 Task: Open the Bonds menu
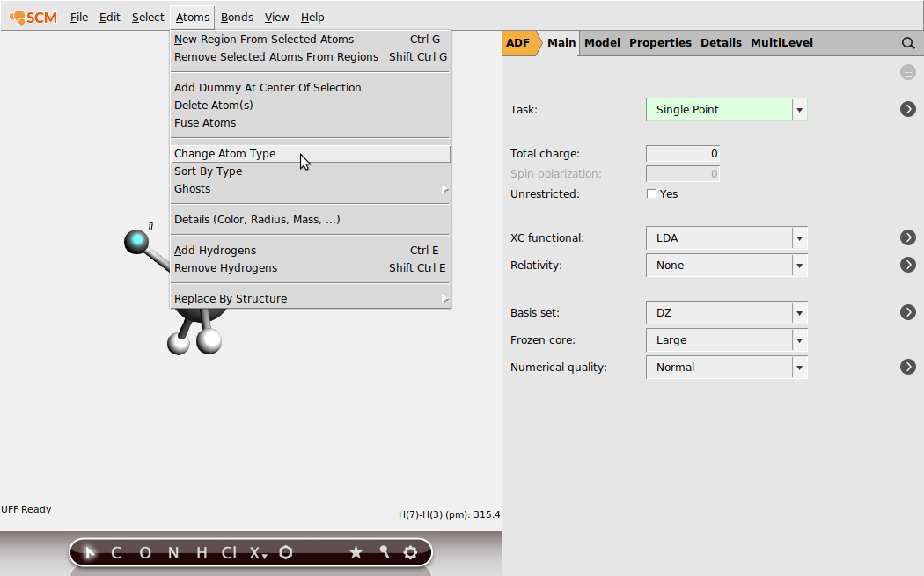coord(237,18)
